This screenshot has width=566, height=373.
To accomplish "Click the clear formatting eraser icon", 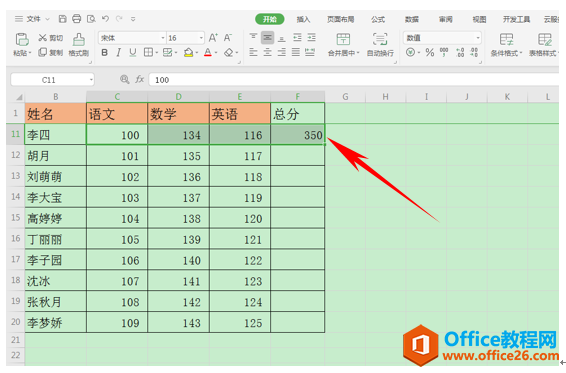I will coord(228,53).
